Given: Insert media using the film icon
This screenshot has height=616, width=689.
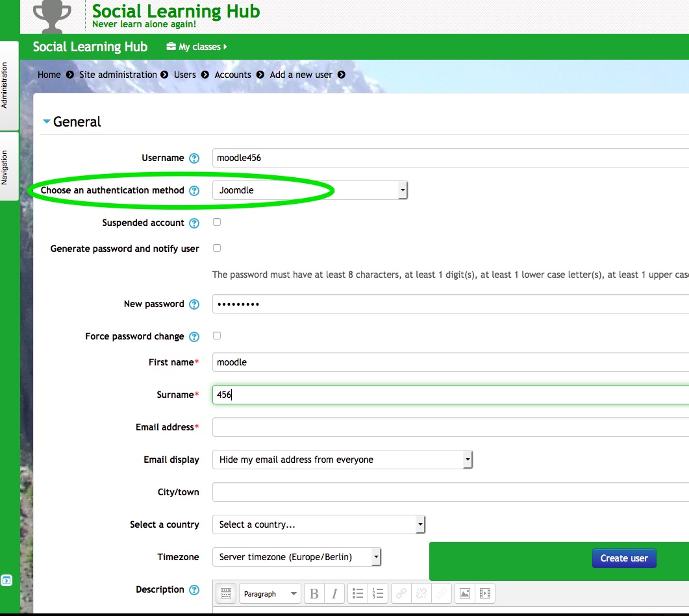Looking at the screenshot, I should click(484, 593).
